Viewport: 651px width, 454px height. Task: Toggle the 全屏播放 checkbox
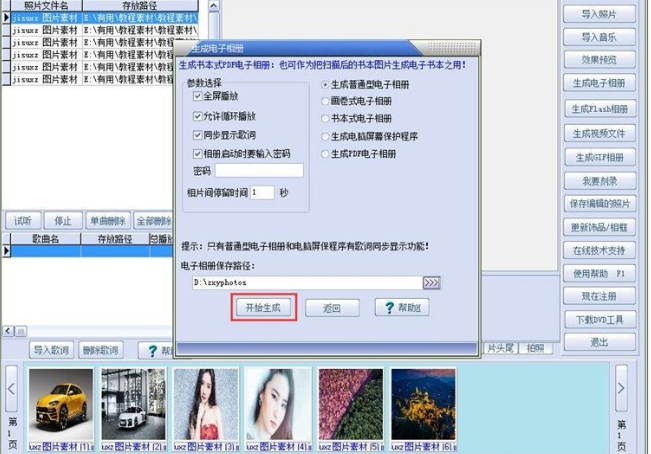198,96
